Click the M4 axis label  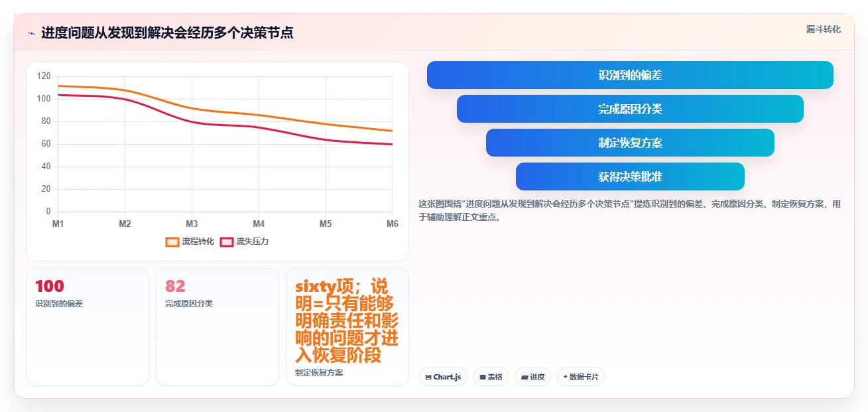[x=259, y=224]
